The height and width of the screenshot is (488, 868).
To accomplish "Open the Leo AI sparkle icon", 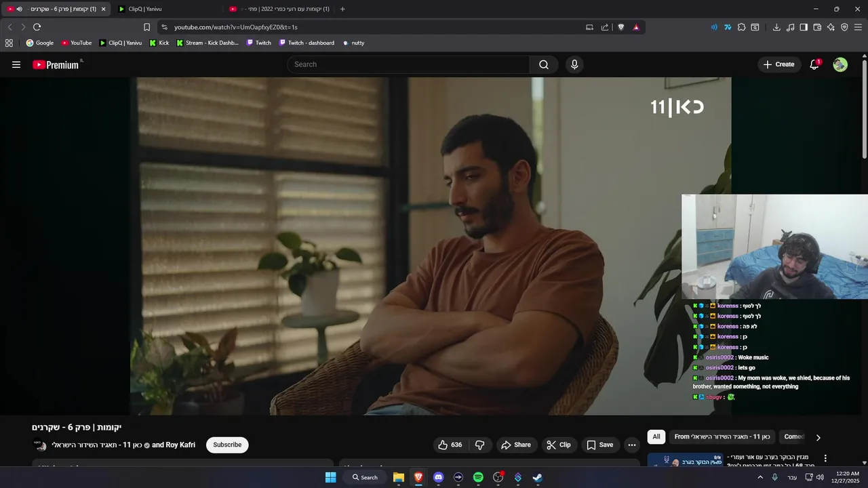I will pyautogui.click(x=831, y=27).
